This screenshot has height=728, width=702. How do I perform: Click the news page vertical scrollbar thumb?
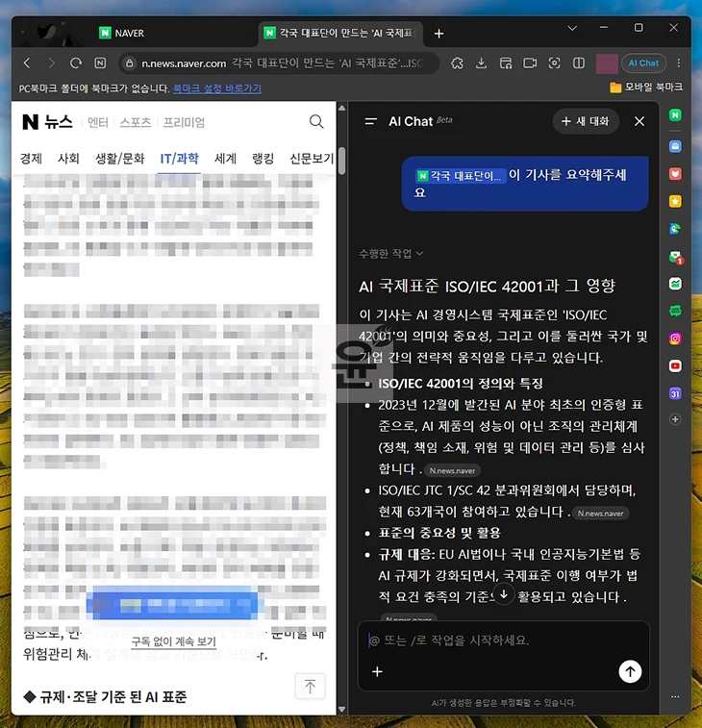(x=342, y=161)
